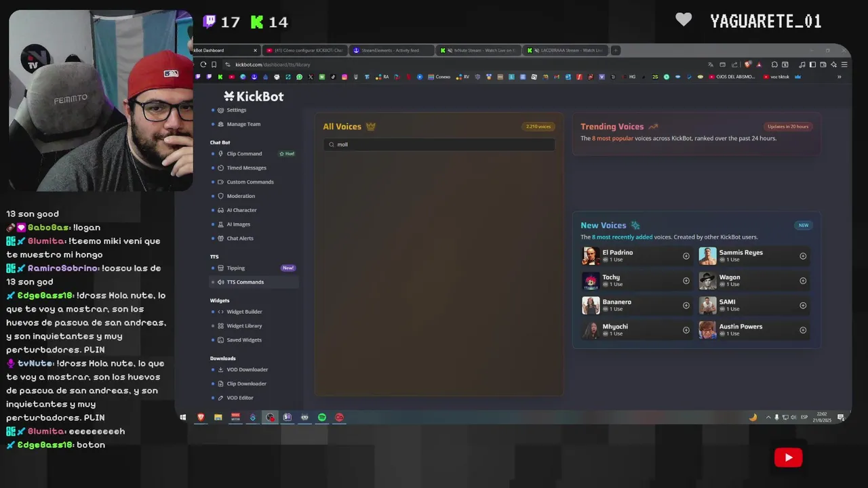This screenshot has width=868, height=488.
Task: Click the browser address bar URL
Action: pos(273,64)
